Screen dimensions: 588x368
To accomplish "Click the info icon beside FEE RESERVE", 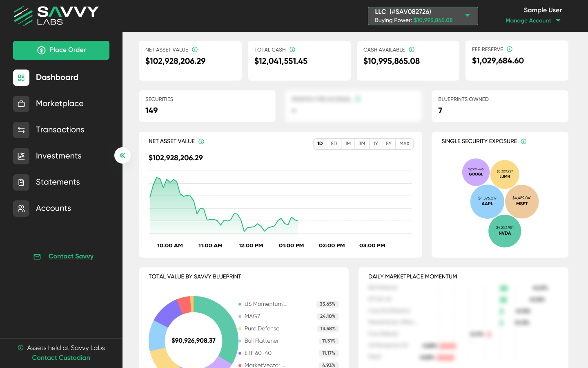I will coord(509,49).
